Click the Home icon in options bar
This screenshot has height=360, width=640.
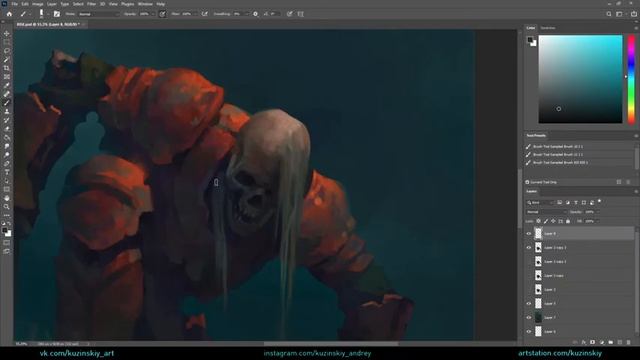pyautogui.click(x=9, y=14)
